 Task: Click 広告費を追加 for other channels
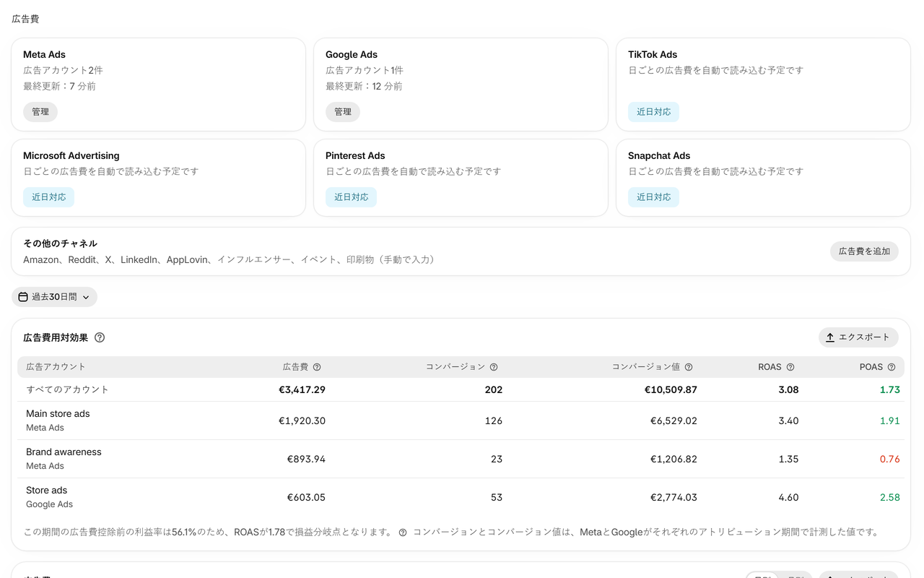864,251
